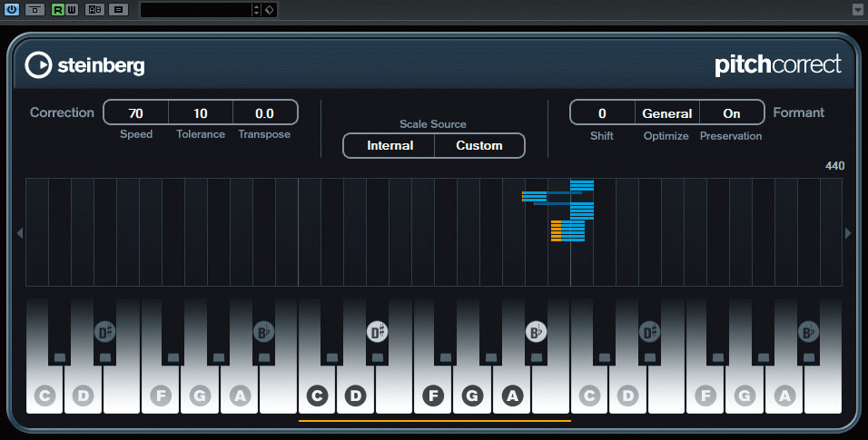Click the Transpose label

[x=264, y=134]
